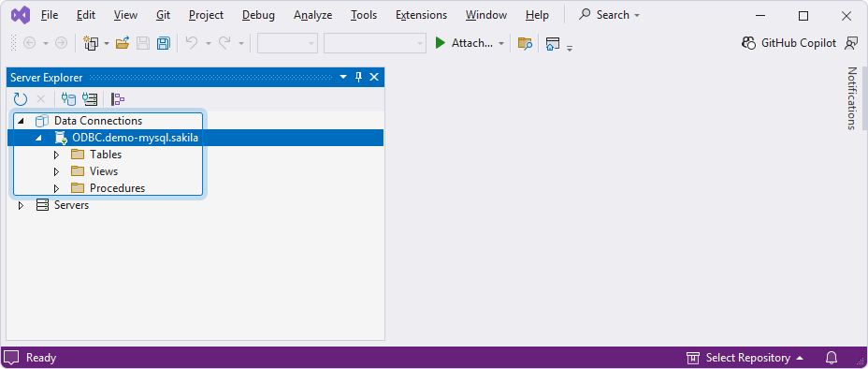Open the Window menu
Image resolution: width=868 pixels, height=369 pixels.
(x=486, y=15)
